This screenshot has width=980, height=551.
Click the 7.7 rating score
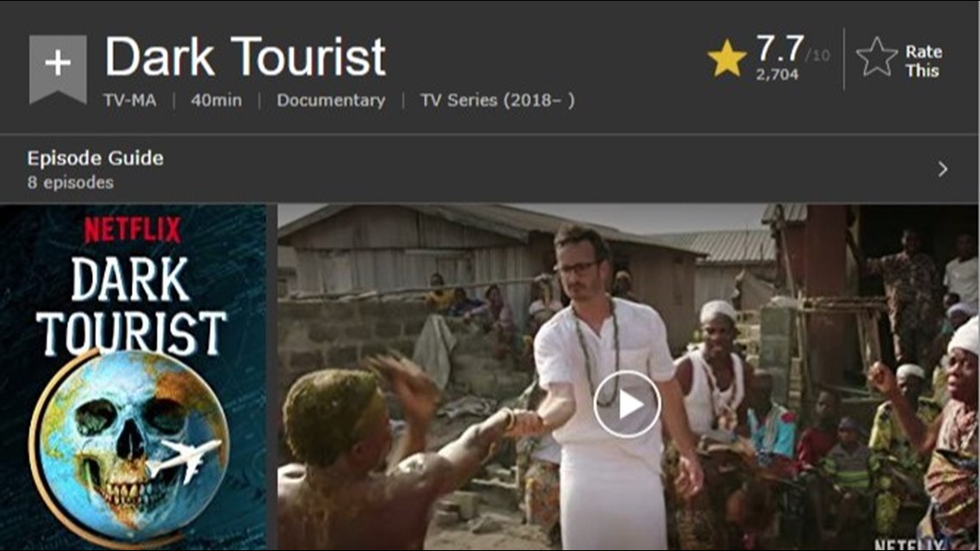click(x=780, y=49)
